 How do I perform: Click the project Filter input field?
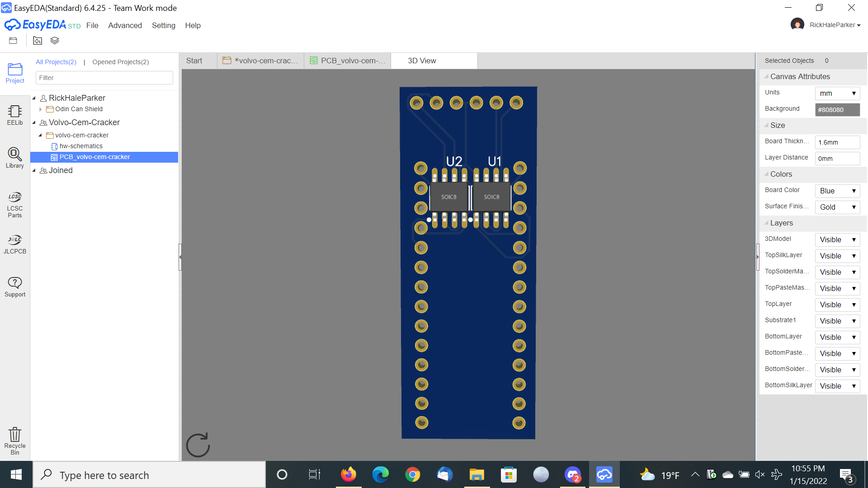pyautogui.click(x=104, y=78)
